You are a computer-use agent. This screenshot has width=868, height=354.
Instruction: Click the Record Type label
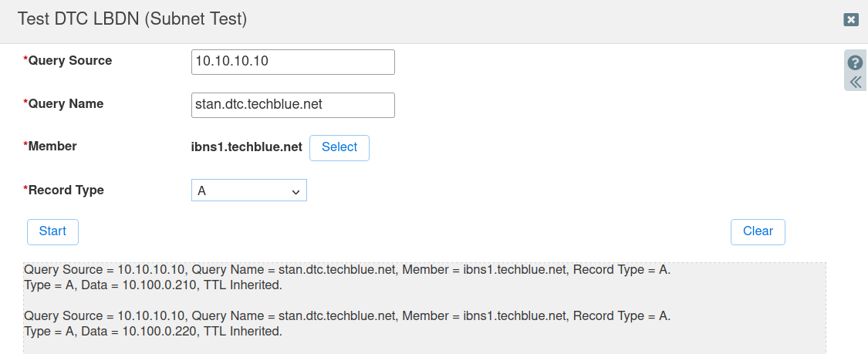[x=66, y=190]
